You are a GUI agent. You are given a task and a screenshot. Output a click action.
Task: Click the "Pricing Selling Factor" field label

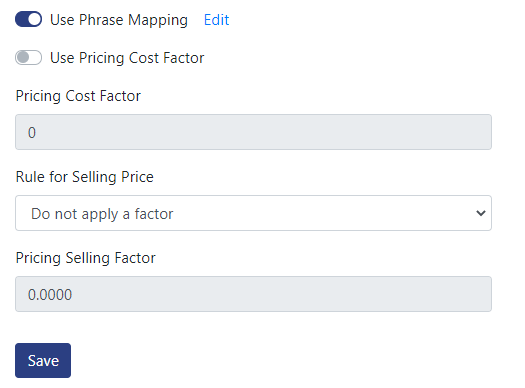tap(85, 258)
